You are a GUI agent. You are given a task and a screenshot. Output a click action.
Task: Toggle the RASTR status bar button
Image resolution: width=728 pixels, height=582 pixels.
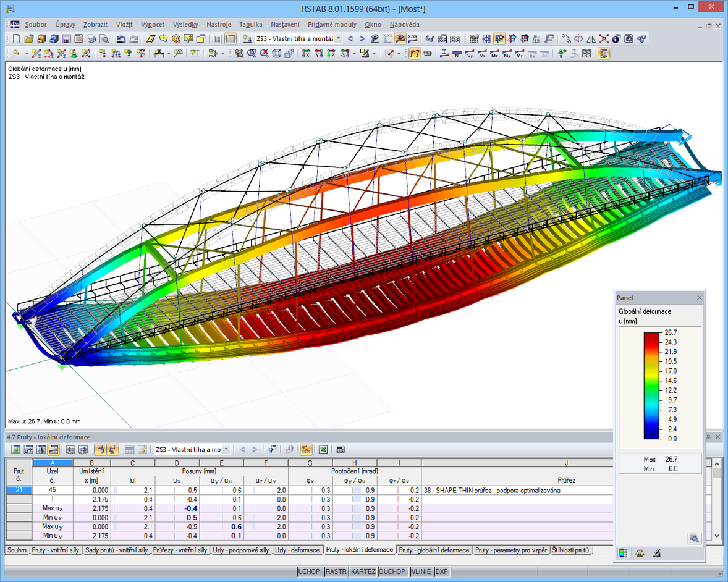click(335, 571)
